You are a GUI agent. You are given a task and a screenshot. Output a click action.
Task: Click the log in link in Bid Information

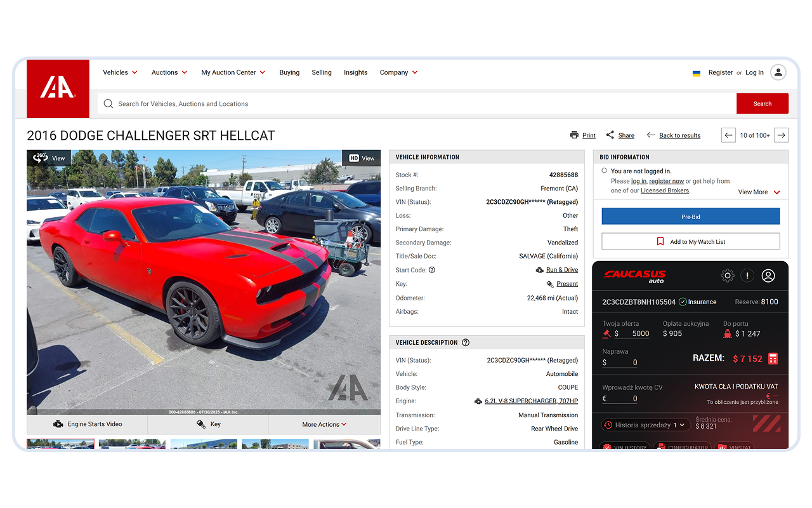[x=639, y=181]
